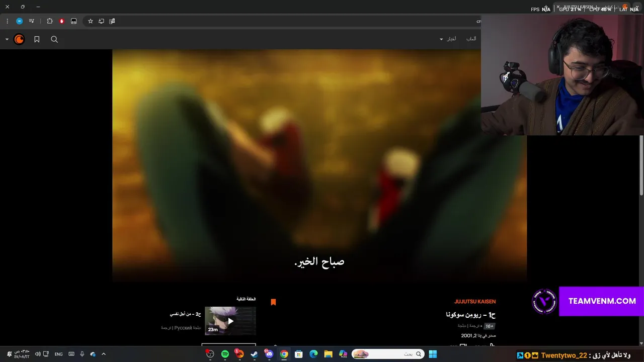
Task: Open Chrome three-dot menu
Action: (x=7, y=21)
